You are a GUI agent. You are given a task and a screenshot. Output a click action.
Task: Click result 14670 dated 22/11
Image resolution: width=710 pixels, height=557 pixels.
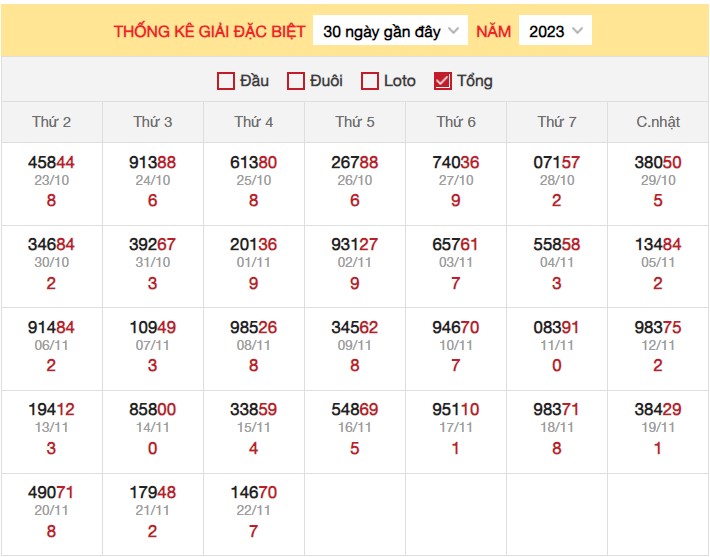pos(253,492)
